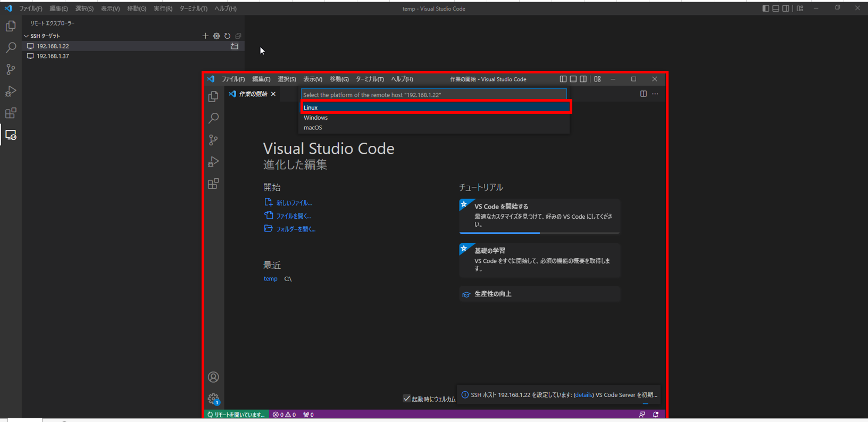
Task: Refresh the SSH targets list
Action: 227,36
